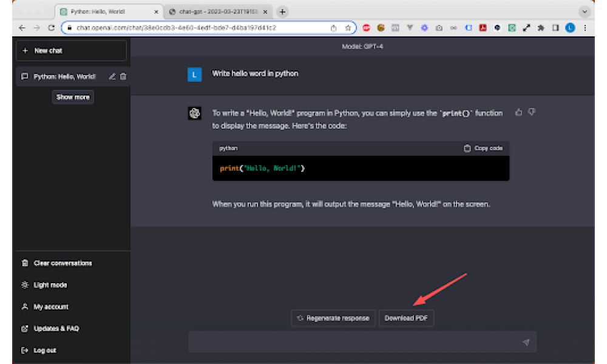Click the user avatar L beside the prompt

point(194,75)
